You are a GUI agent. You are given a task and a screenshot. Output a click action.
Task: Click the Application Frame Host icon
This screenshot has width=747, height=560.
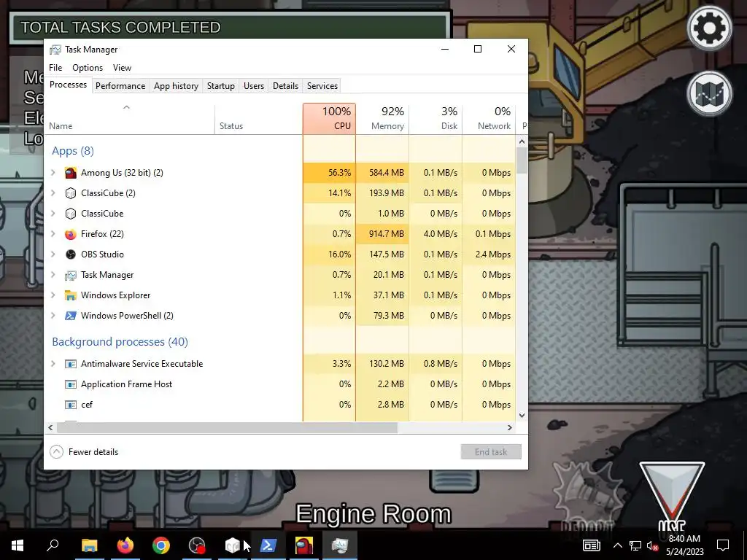pos(71,384)
